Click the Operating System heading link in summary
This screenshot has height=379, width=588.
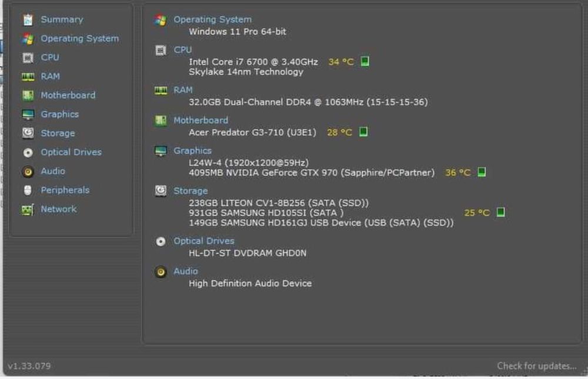(x=213, y=20)
